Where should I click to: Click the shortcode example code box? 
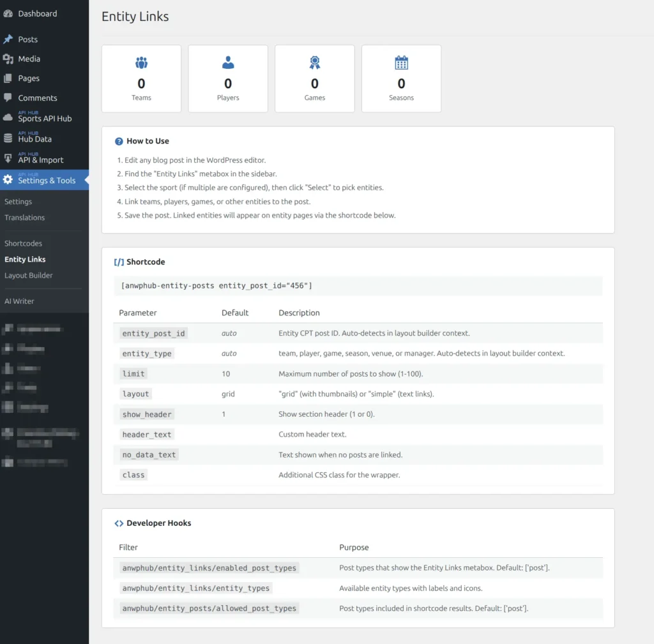pos(358,285)
